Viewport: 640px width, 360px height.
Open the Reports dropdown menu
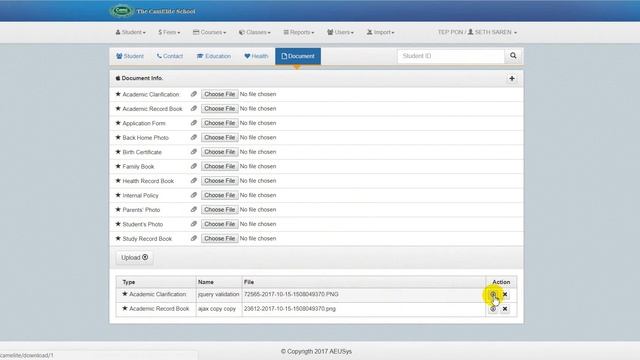point(299,32)
